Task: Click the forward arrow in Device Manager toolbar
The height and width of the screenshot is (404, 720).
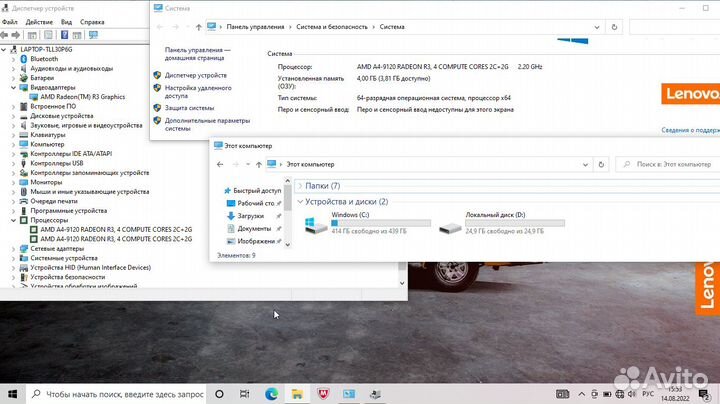Action: [16, 35]
